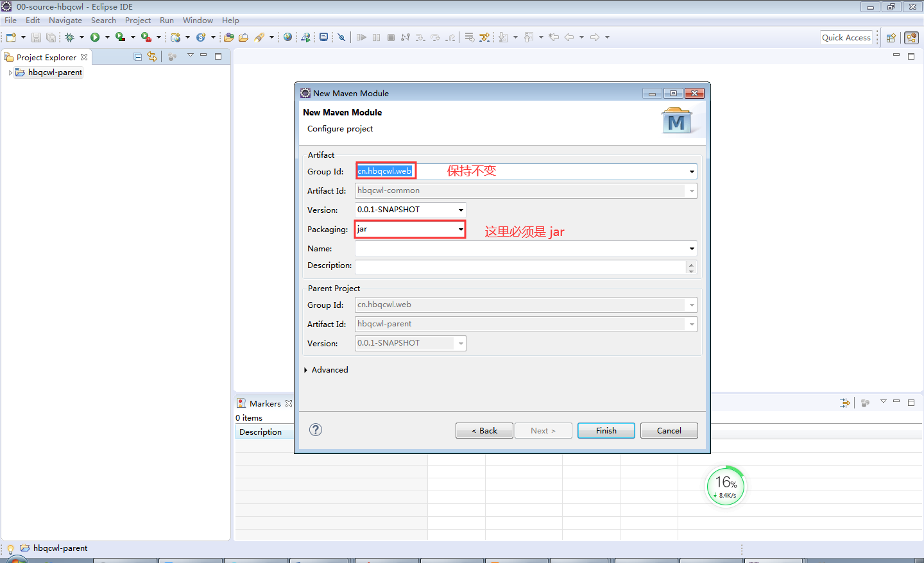924x563 pixels.
Task: Click the green Run icon
Action: tap(95, 37)
